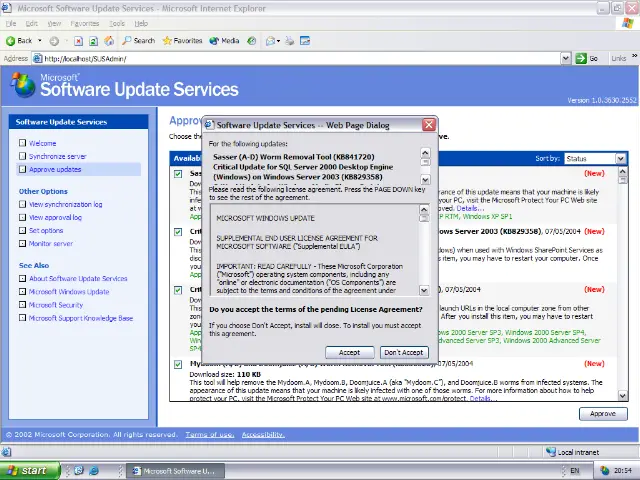Click the Approve button
The height and width of the screenshot is (480, 640).
(x=603, y=413)
